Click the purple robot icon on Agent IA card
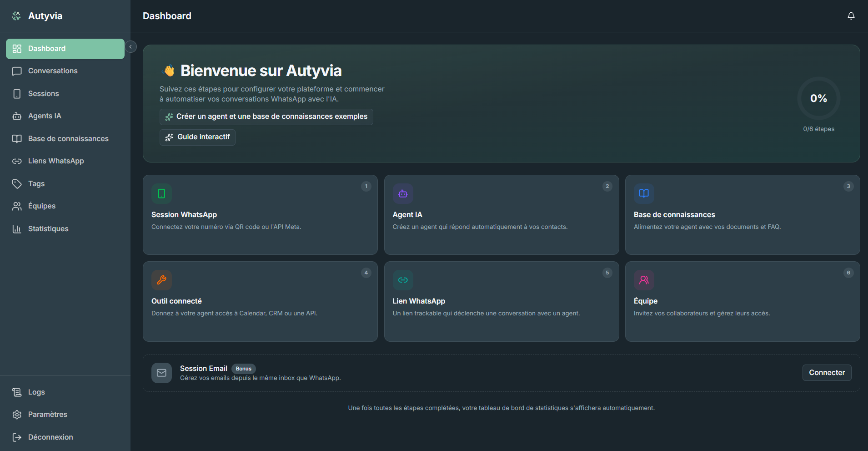Image resolution: width=868 pixels, height=451 pixels. point(403,194)
